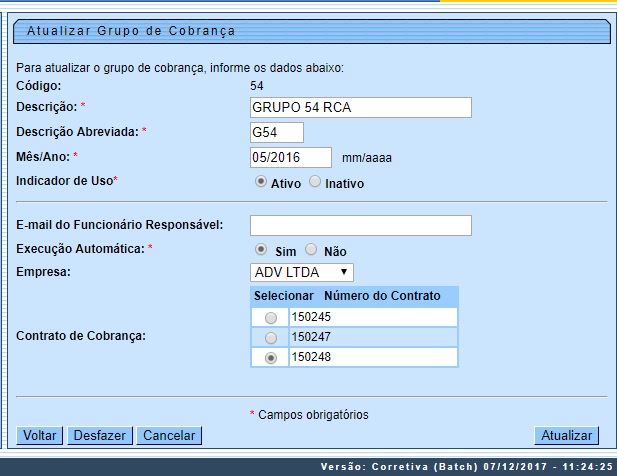The image size is (617, 476).
Task: Select contract 150245 radio button
Action: coord(271,318)
